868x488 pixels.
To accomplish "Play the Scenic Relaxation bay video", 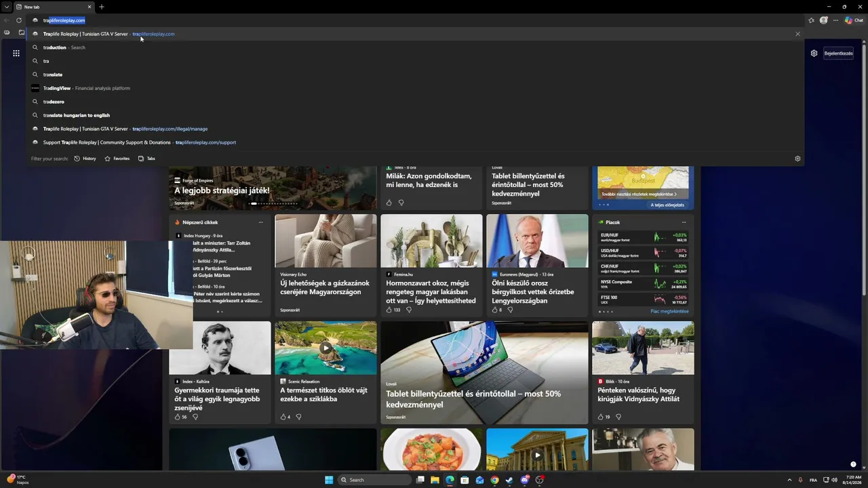I will 325,348.
